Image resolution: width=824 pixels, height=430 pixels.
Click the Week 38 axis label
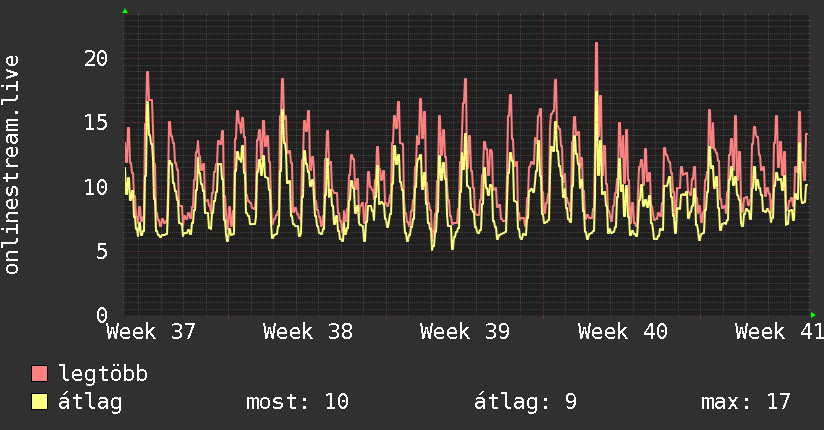pyautogui.click(x=308, y=332)
